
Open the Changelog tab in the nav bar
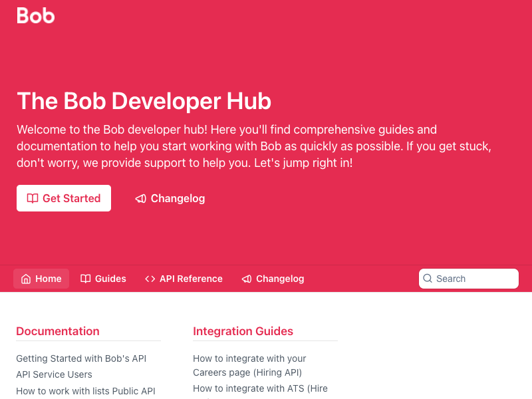[273, 279]
